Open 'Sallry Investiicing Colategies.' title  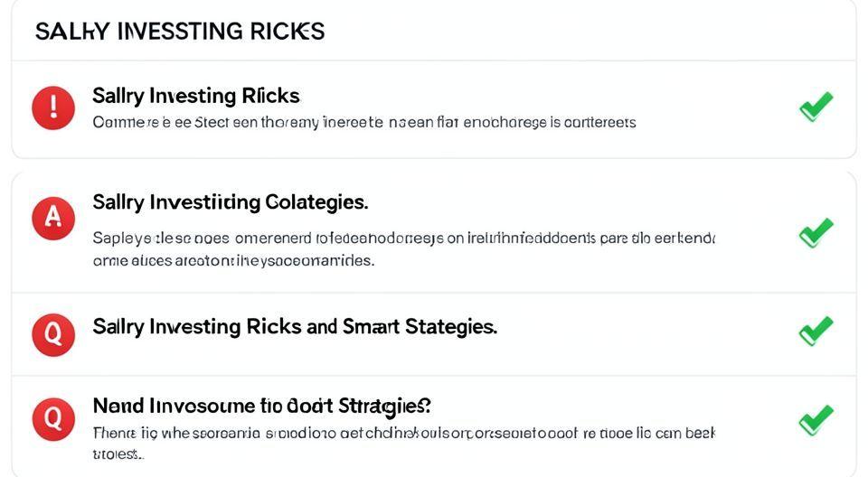point(230,202)
